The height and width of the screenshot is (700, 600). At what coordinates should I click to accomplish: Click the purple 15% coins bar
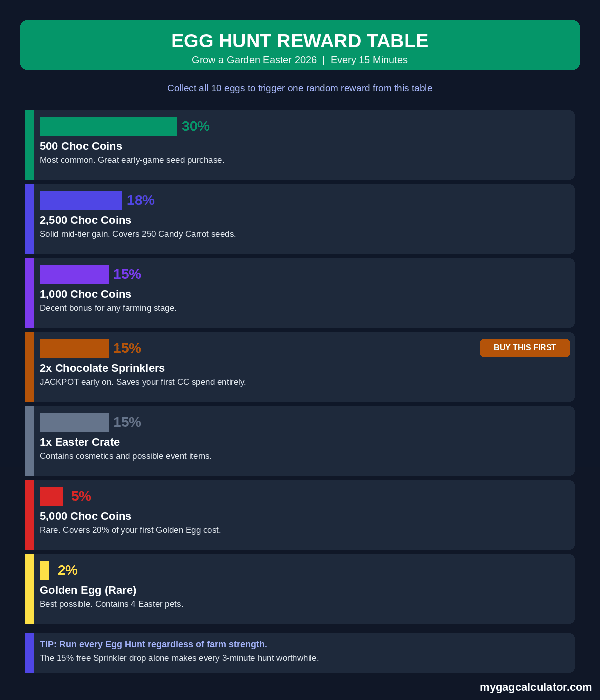[x=74, y=274]
